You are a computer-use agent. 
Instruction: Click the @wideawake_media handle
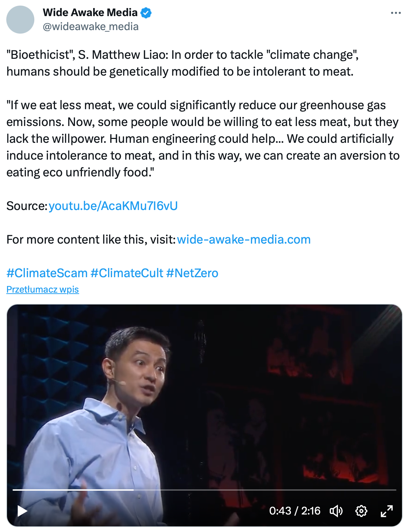tap(91, 27)
